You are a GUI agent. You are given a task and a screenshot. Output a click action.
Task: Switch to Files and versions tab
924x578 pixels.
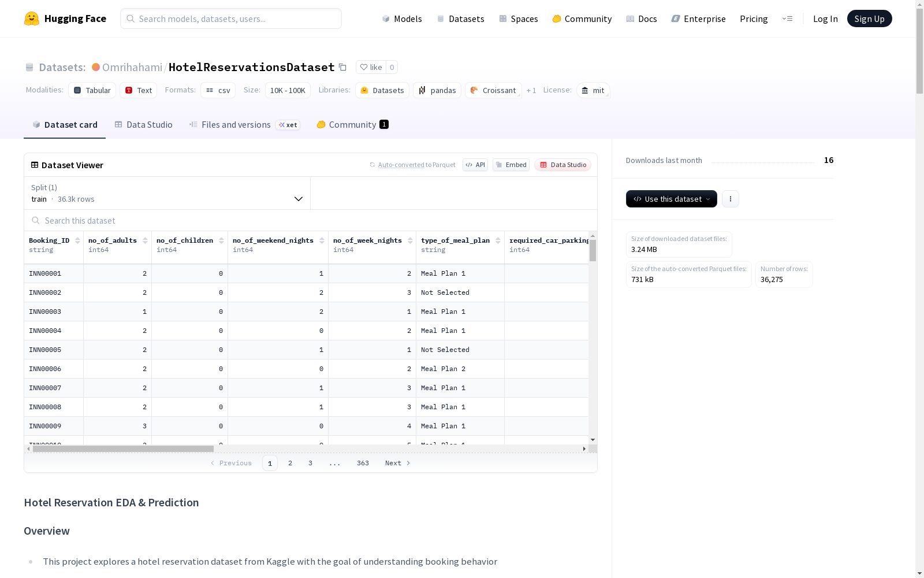(x=244, y=125)
